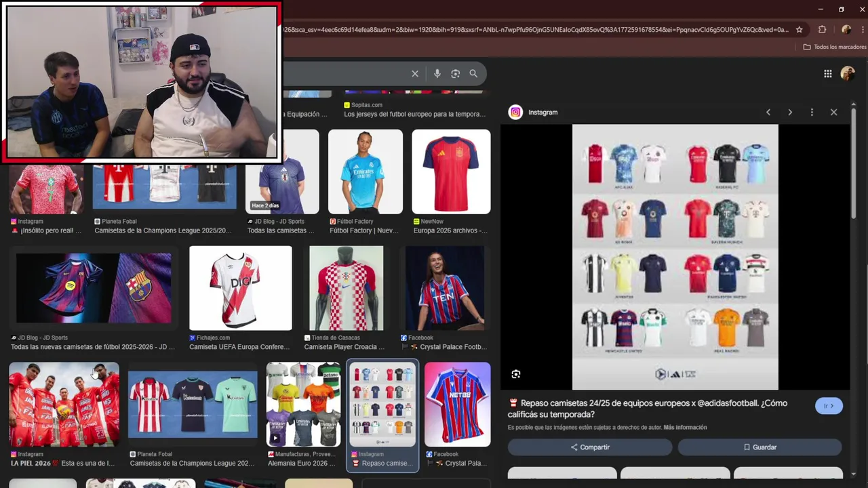This screenshot has width=868, height=488.
Task: Open the Más información copyright link
Action: point(685,428)
